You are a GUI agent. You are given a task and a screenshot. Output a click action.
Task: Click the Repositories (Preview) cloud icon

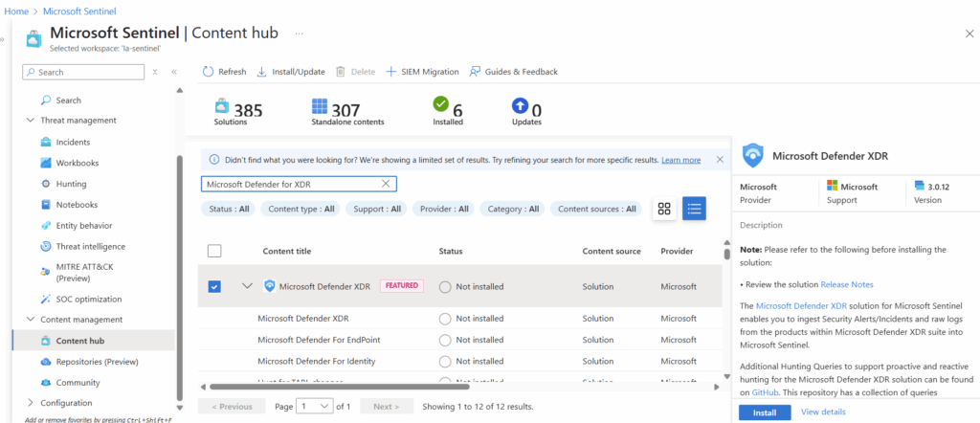point(46,362)
